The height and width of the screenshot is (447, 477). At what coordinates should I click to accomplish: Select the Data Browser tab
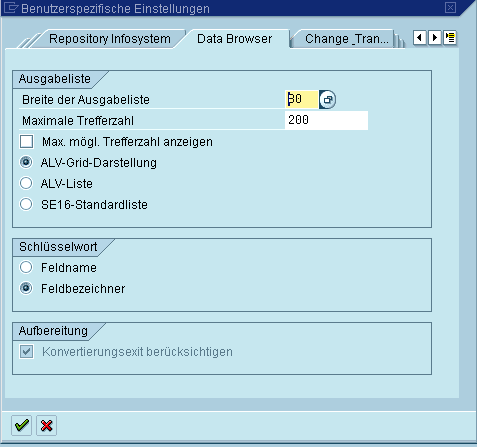234,39
